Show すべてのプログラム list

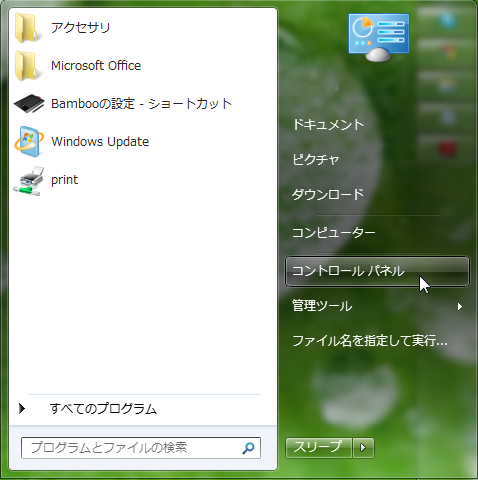(x=103, y=409)
